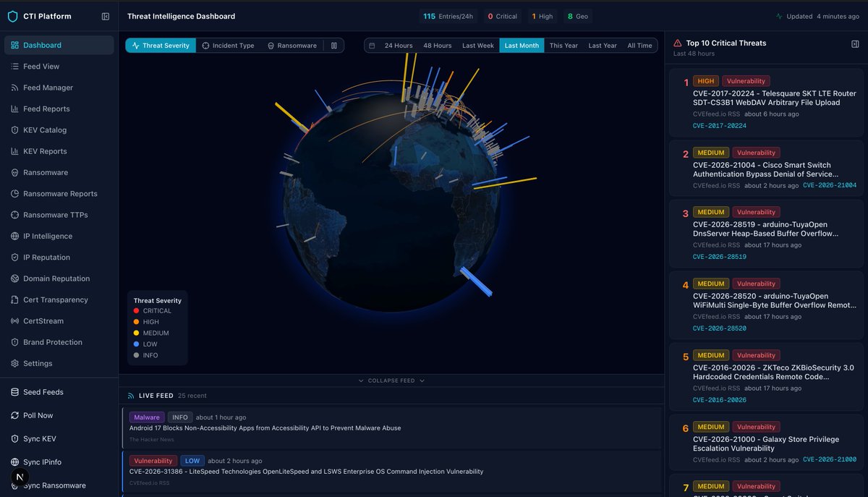
Task: Open the KEV Catalog page
Action: pos(59,130)
